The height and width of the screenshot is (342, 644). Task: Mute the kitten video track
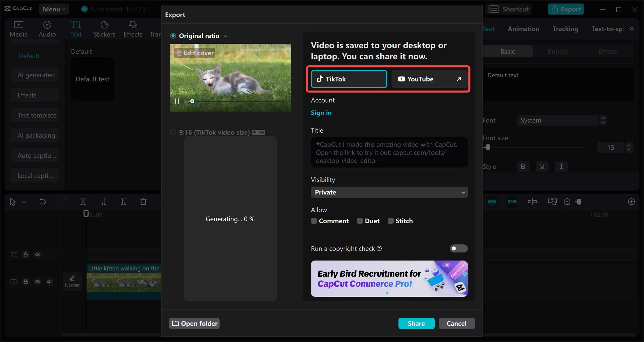pos(50,281)
